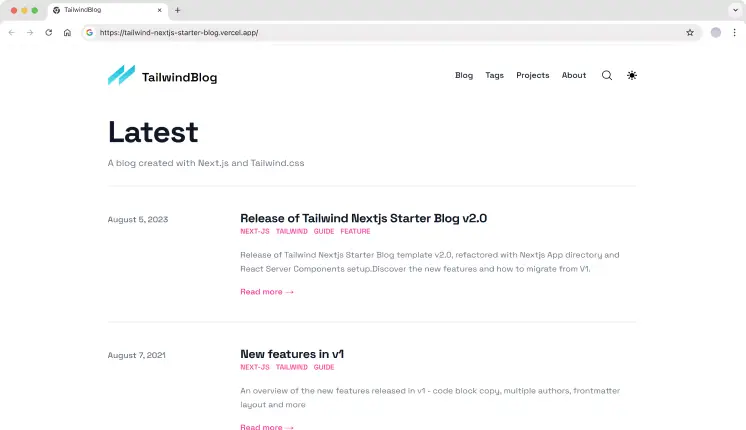Open the browser profile avatar
The width and height of the screenshot is (746, 430).
(716, 32)
